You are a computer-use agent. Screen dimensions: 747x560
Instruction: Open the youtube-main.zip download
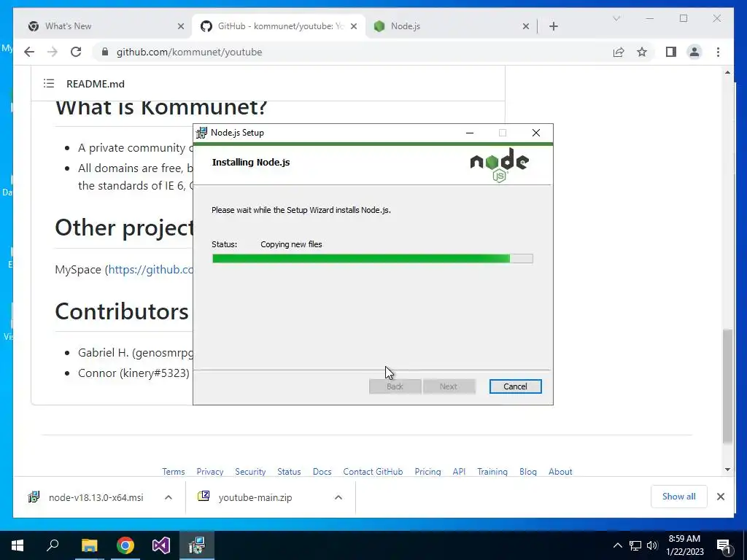255,497
